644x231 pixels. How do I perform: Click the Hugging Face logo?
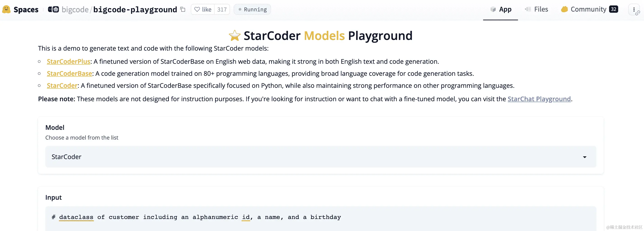coord(6,9)
